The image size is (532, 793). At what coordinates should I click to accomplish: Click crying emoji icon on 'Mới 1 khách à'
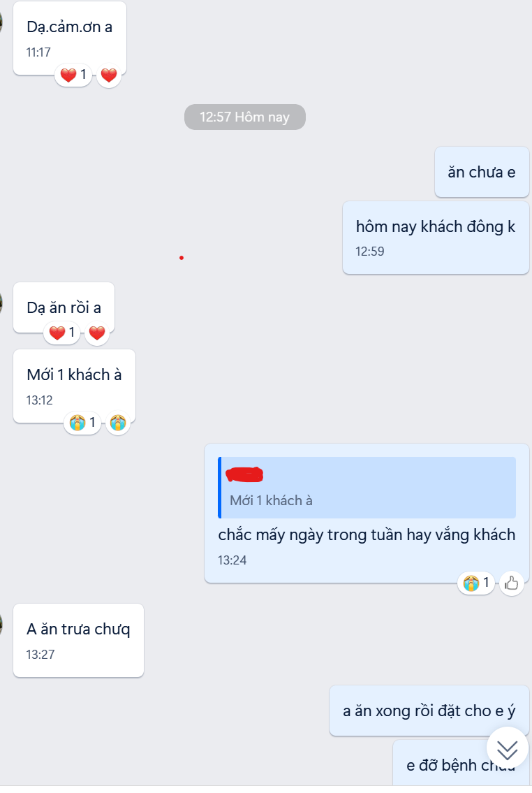pyautogui.click(x=118, y=422)
